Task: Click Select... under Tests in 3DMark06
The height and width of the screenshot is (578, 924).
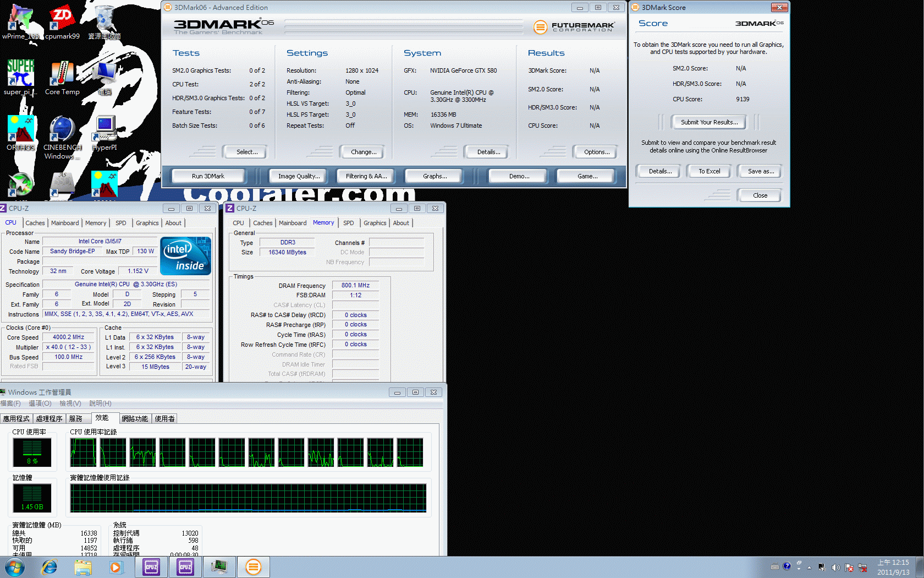Action: 245,152
